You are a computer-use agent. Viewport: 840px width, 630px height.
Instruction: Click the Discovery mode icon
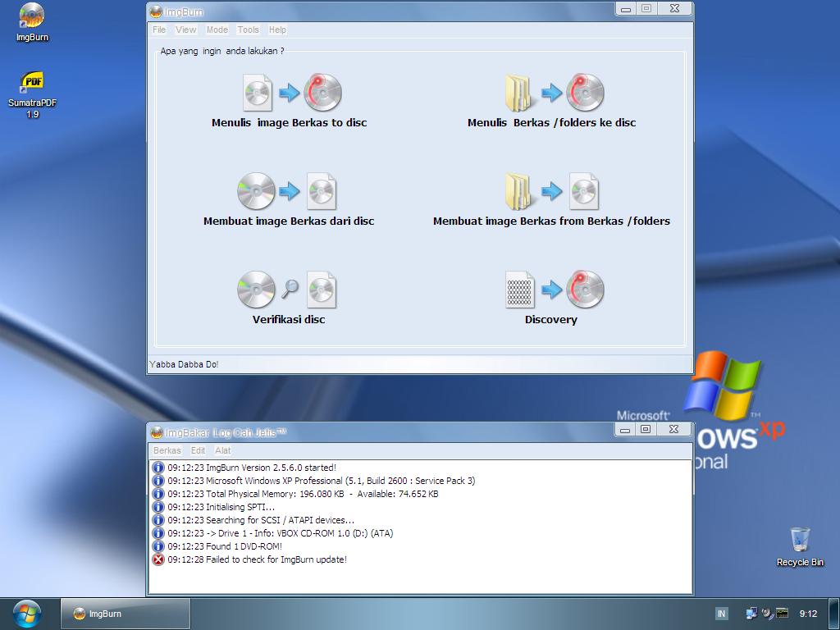tap(555, 290)
